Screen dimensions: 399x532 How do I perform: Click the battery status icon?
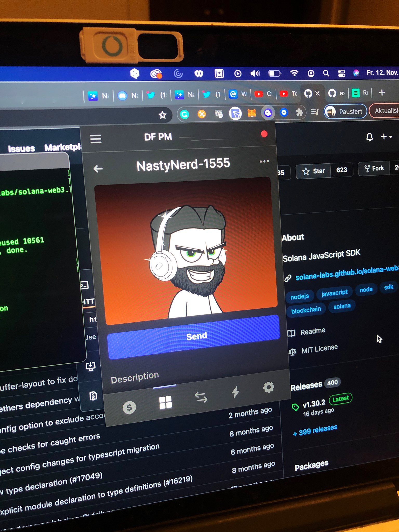(275, 74)
